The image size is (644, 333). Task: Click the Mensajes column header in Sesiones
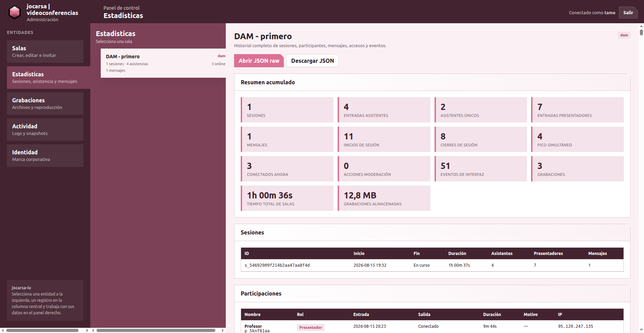click(597, 254)
